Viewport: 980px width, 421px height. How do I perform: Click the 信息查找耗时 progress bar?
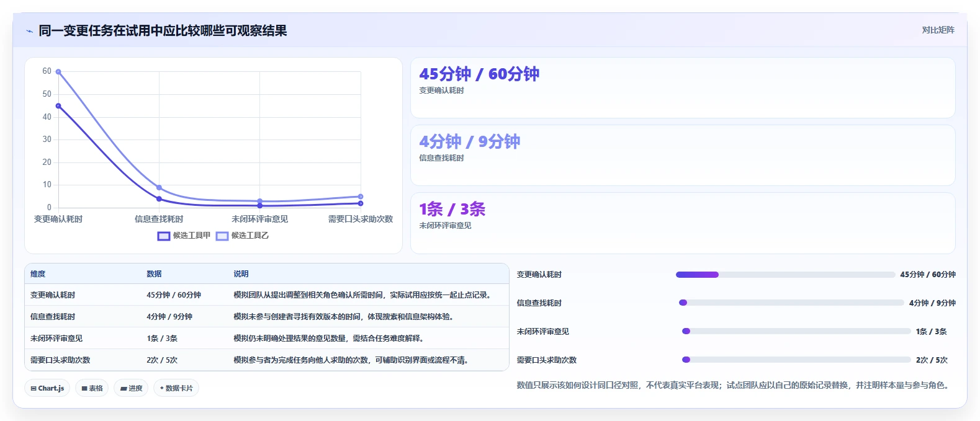(x=791, y=303)
